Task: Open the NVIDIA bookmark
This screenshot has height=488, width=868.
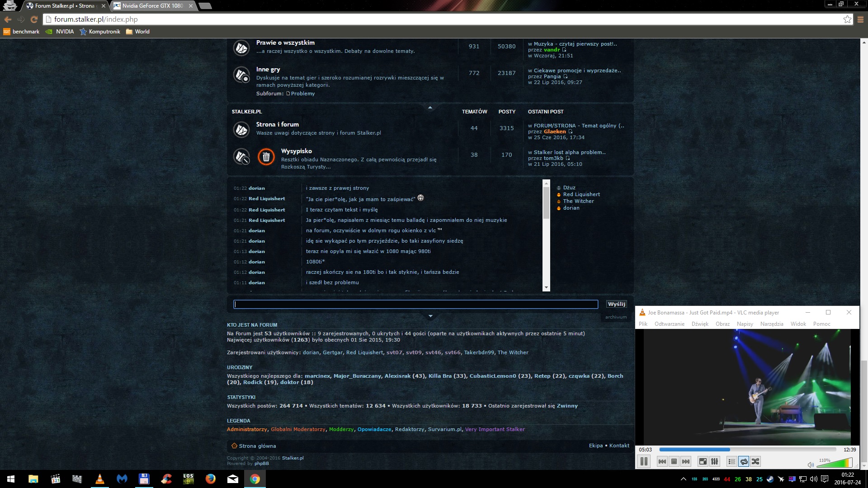Action: 60,32
